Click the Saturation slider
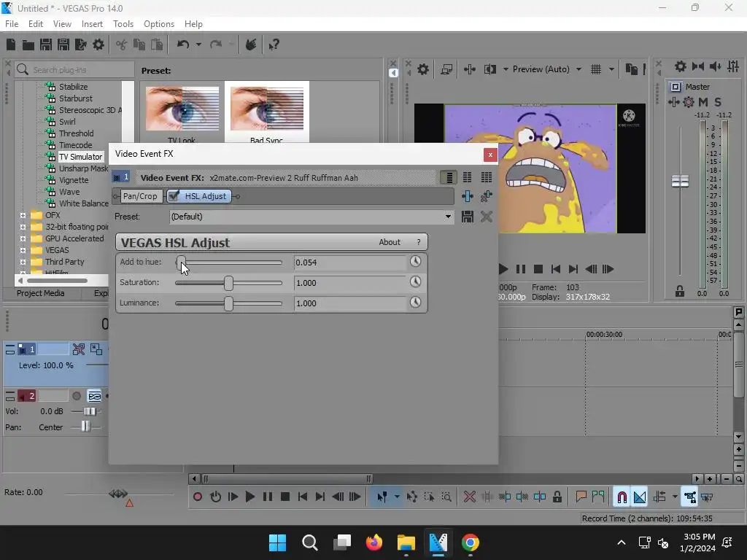The image size is (747, 560). click(x=228, y=282)
